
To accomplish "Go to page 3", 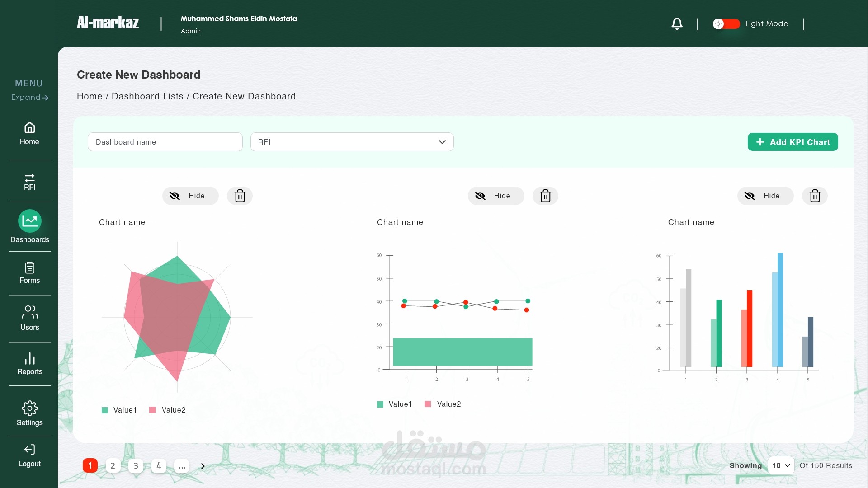I will 136,465.
